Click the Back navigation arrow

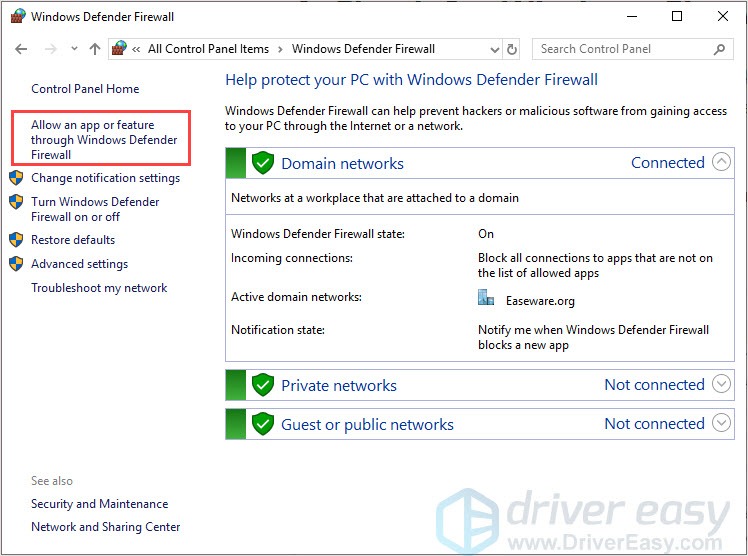pos(21,49)
